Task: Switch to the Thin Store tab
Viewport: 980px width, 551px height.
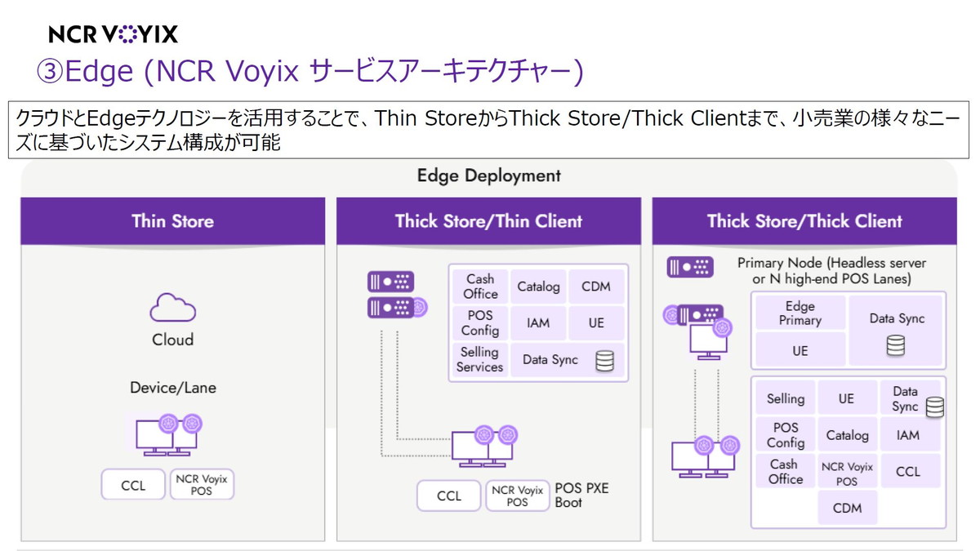Action: point(171,220)
